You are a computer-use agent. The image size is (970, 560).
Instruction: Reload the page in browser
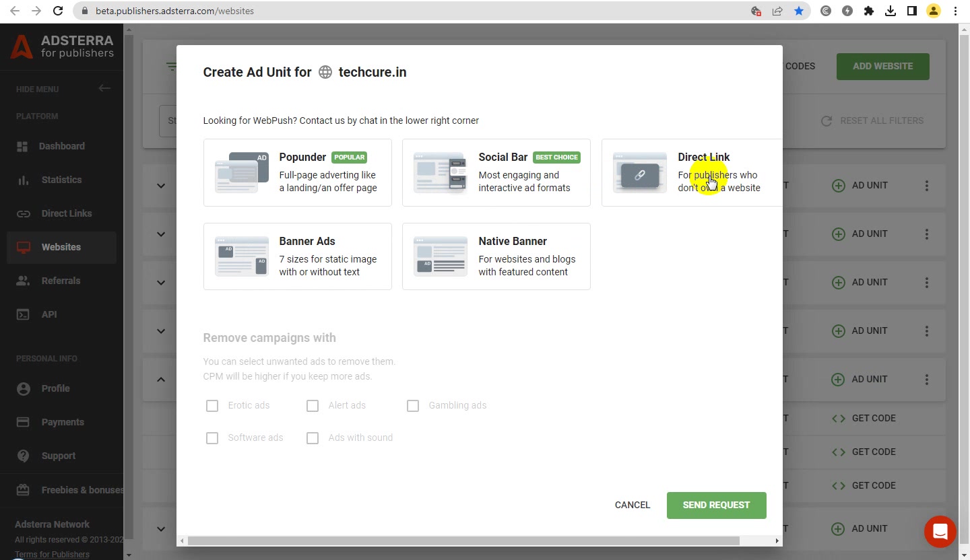coord(58,11)
